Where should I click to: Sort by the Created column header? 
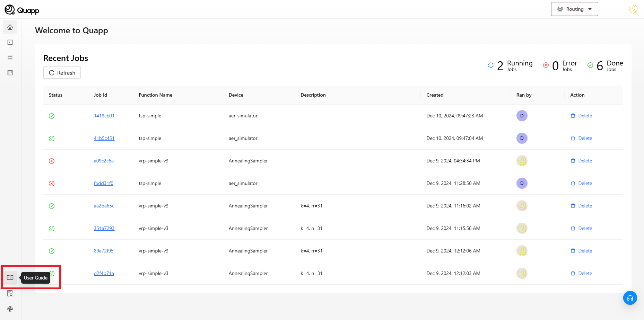pyautogui.click(x=435, y=95)
